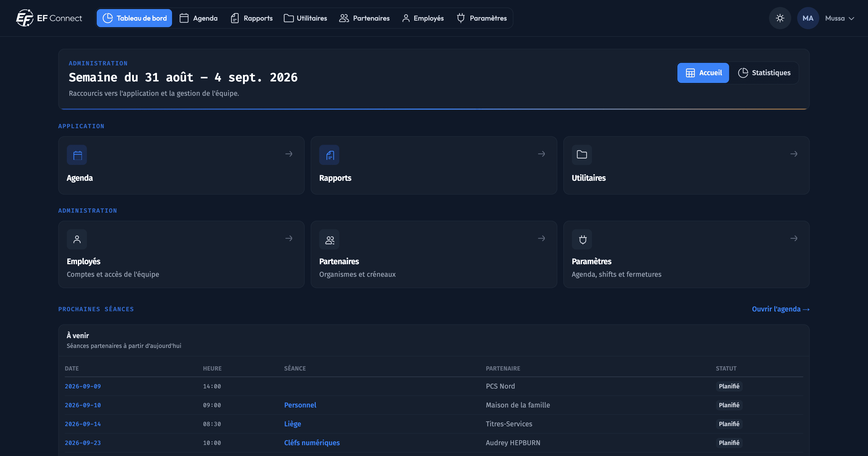Click the PARTENAIRE column header
868x456 pixels.
tap(503, 368)
